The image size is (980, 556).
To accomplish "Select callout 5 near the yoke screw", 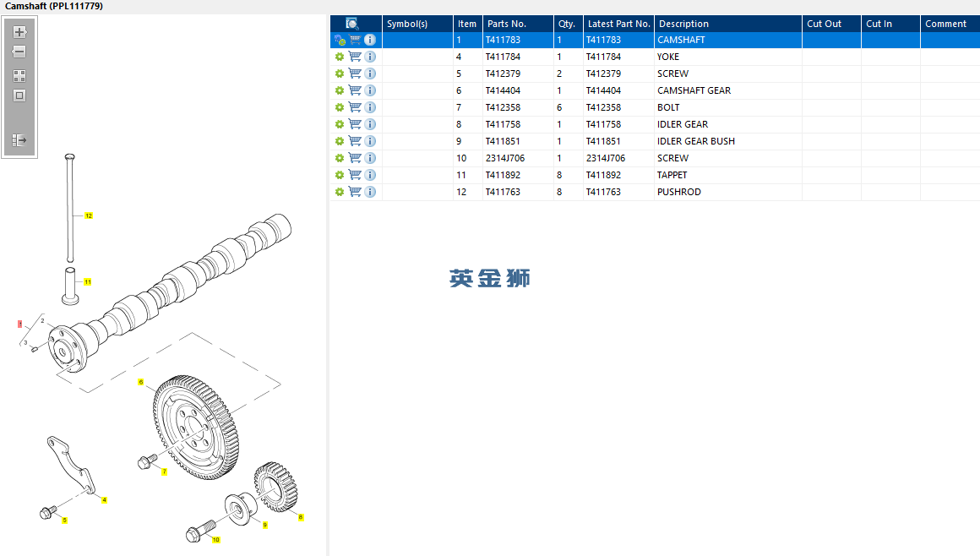I will tap(64, 521).
